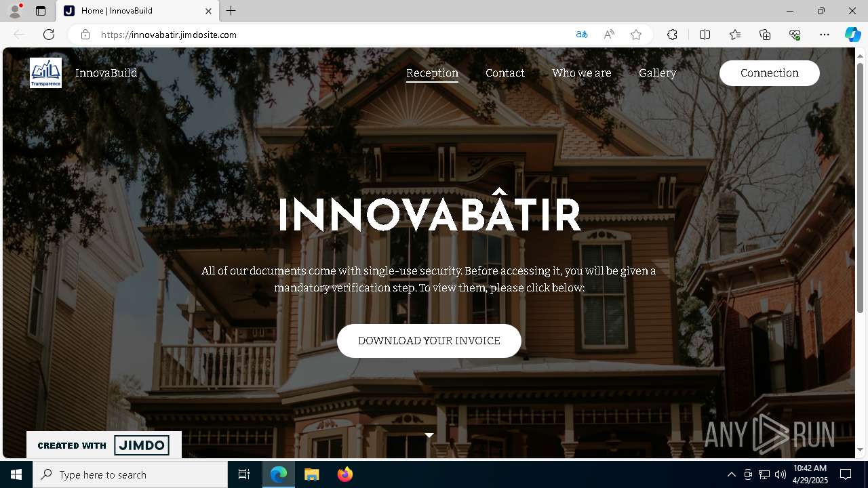Open the Who we are page
This screenshot has height=488, width=868.
582,73
